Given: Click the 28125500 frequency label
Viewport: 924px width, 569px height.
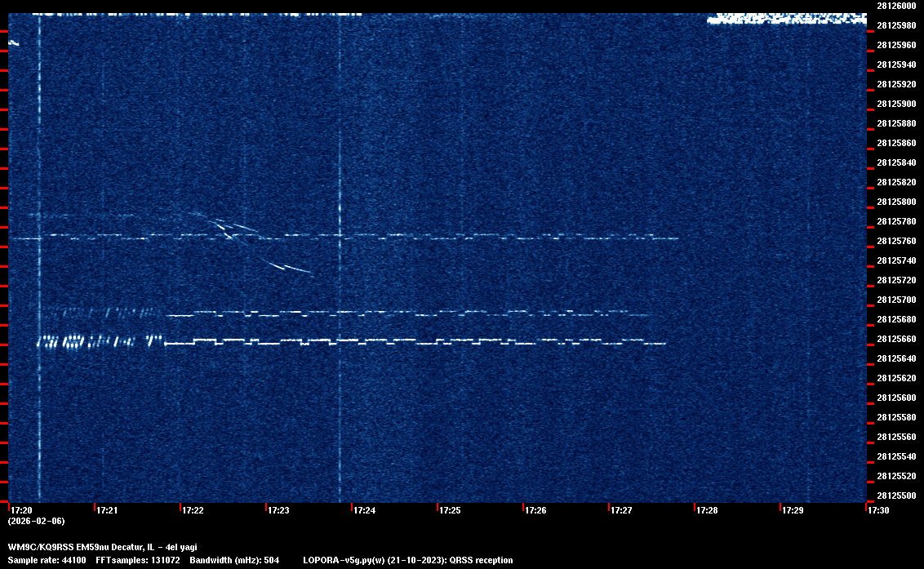Looking at the screenshot, I should tap(895, 496).
